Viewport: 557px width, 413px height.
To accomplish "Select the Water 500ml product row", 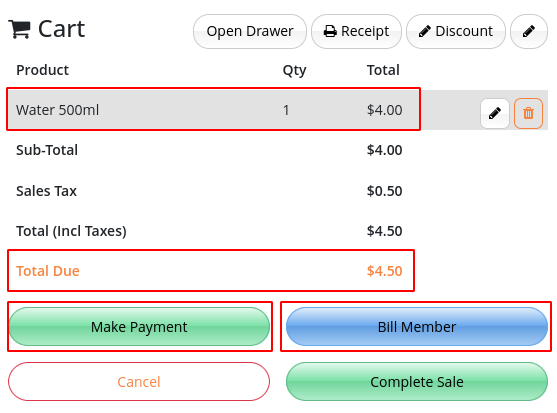I will click(213, 110).
